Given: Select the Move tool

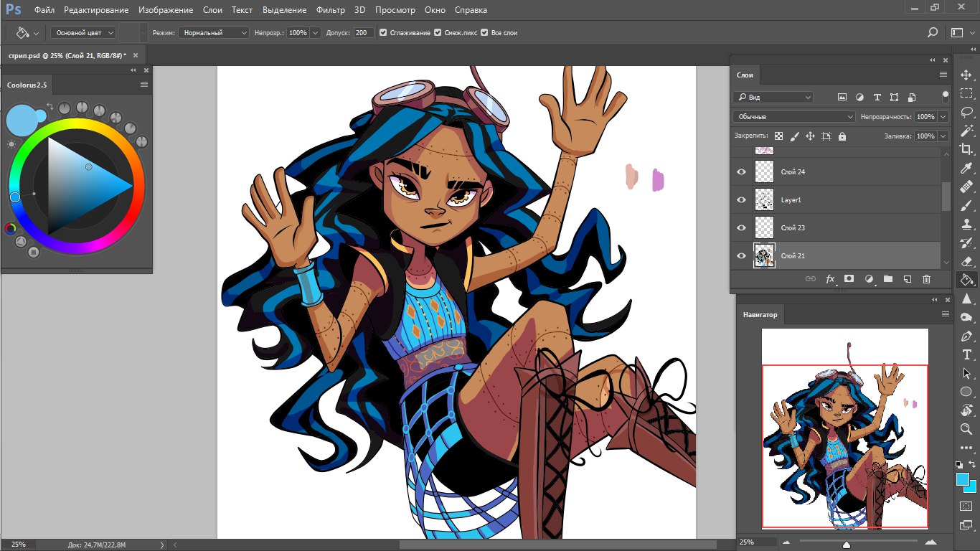Looking at the screenshot, I should (x=966, y=75).
